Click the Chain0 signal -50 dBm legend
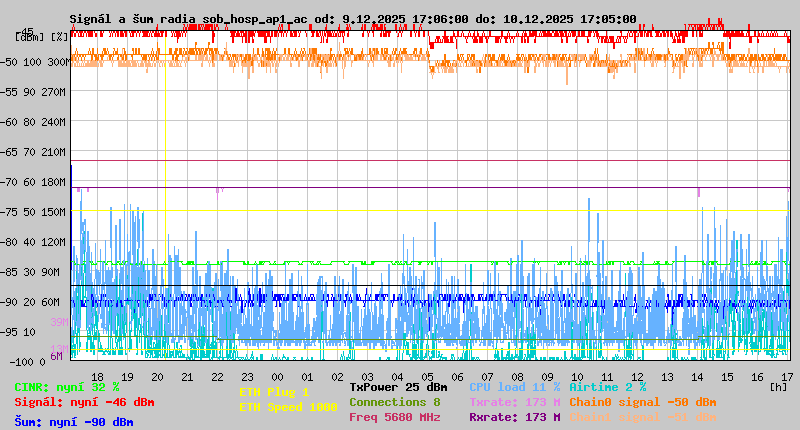The height and width of the screenshot is (430, 800). tap(642, 402)
